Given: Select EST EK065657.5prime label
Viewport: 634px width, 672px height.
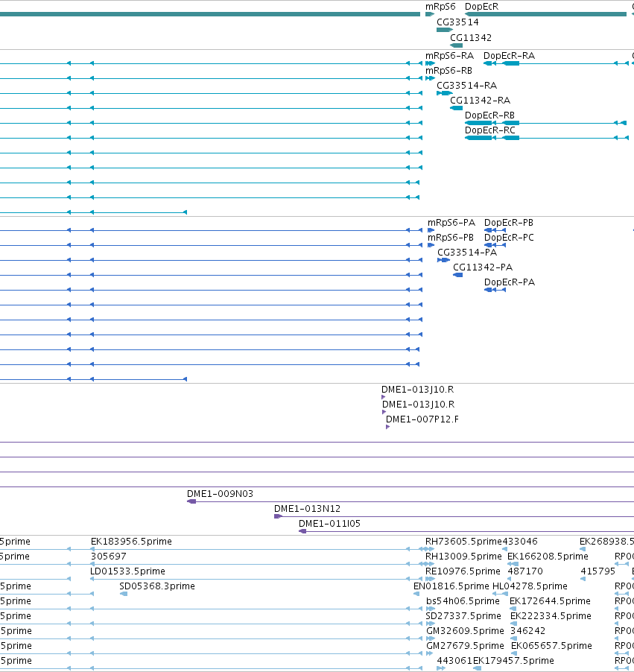Looking at the screenshot, I should pos(551,645).
